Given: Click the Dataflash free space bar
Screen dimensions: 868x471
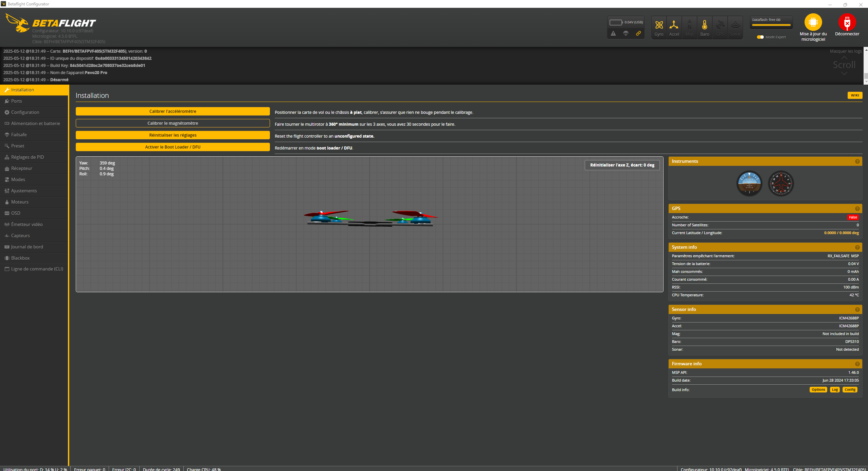Looking at the screenshot, I should [771, 25].
